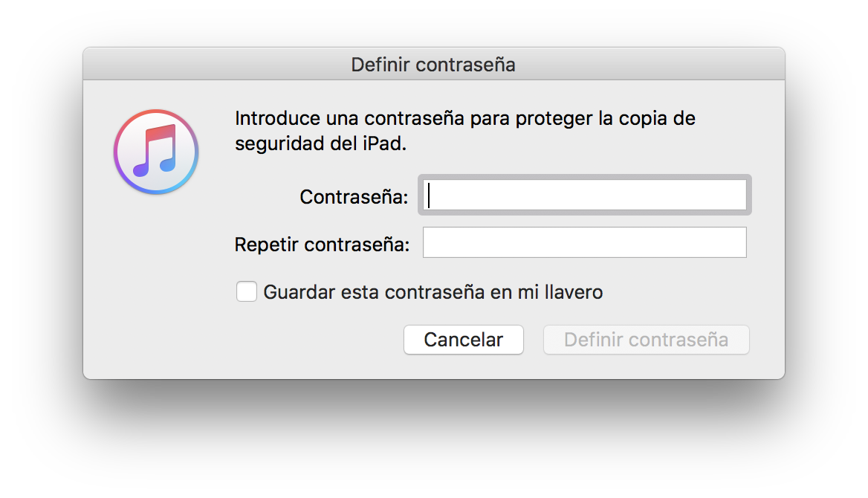Focus the Contraseña password field
Viewport: 868px width, 498px height.
(584, 195)
